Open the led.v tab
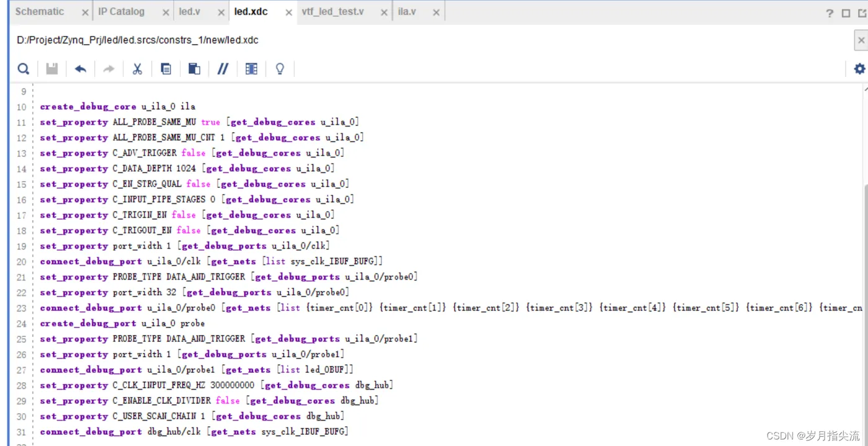The width and height of the screenshot is (868, 446). coord(189,12)
